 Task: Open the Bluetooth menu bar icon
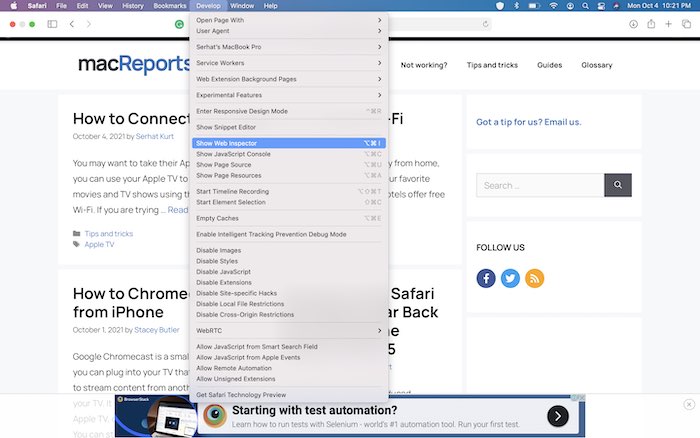tap(517, 6)
